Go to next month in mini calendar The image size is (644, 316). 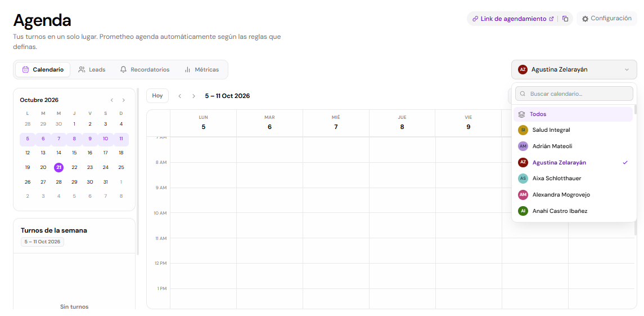(124, 100)
